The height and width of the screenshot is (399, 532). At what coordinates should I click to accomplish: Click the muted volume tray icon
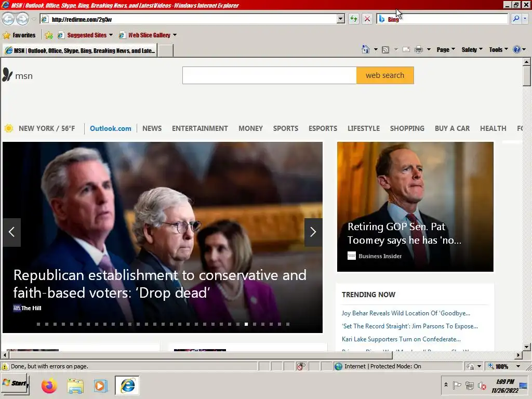pos(482,385)
